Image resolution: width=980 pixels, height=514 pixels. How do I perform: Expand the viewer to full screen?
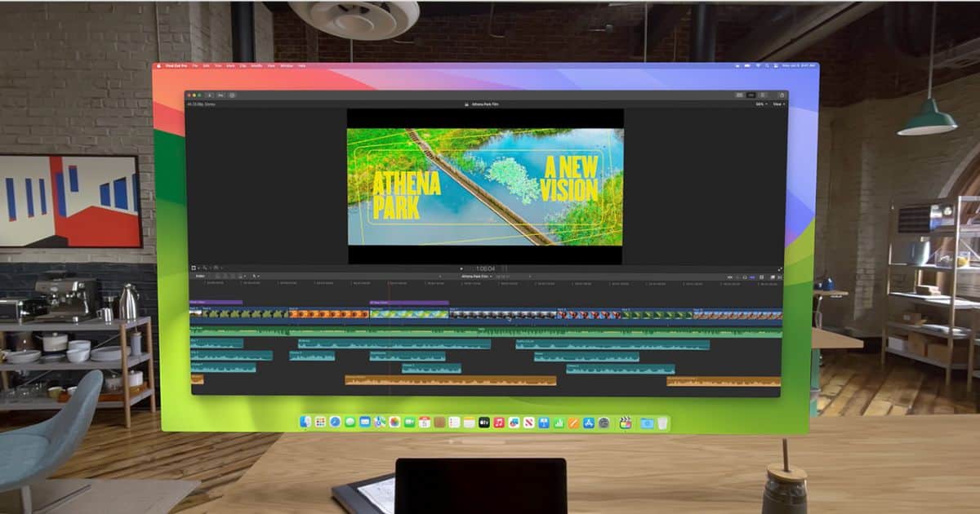[x=780, y=268]
